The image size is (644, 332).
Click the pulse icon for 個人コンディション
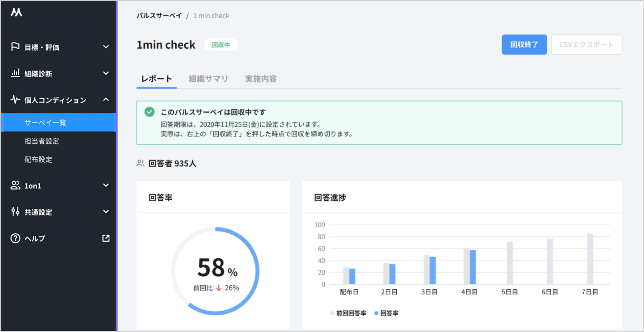(15, 100)
